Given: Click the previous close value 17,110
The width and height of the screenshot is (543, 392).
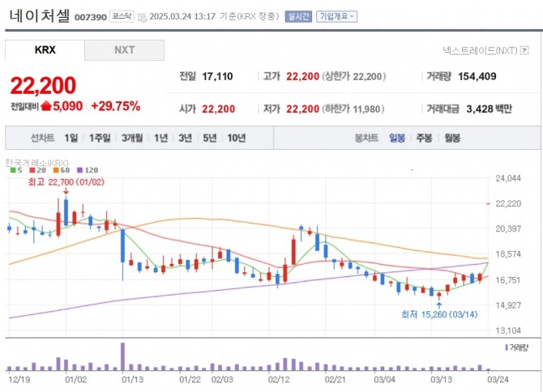Looking at the screenshot, I should tap(217, 76).
